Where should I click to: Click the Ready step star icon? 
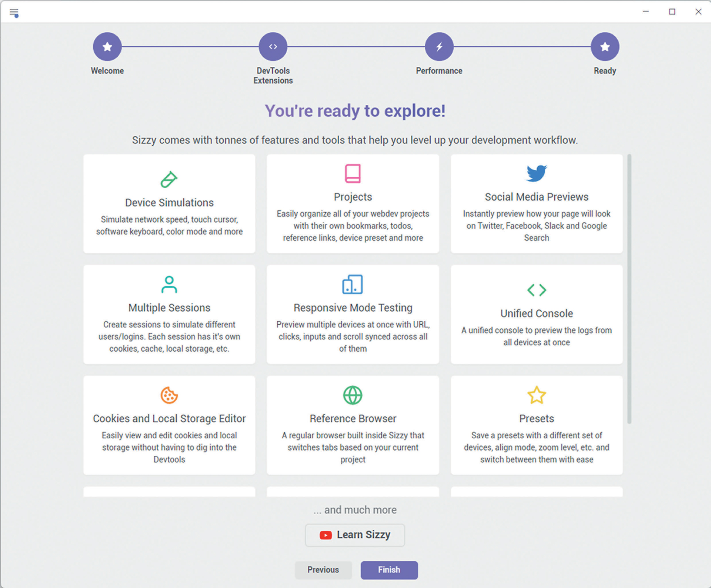pyautogui.click(x=605, y=47)
